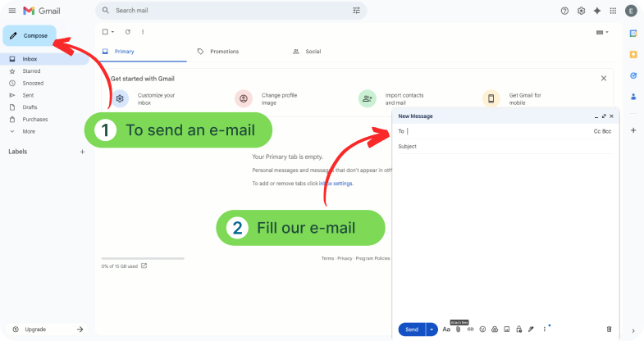Open search options filter icon
644x341 pixels.
(x=356, y=11)
